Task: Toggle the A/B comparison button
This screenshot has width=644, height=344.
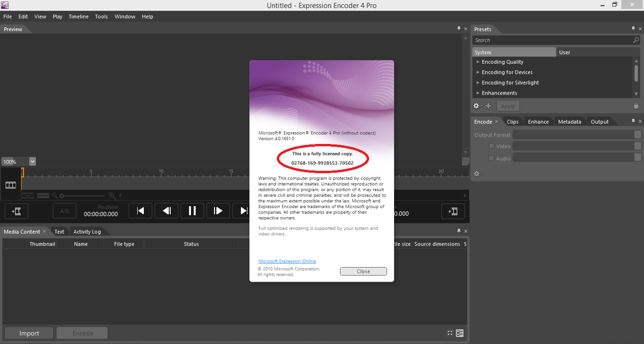Action: click(64, 210)
